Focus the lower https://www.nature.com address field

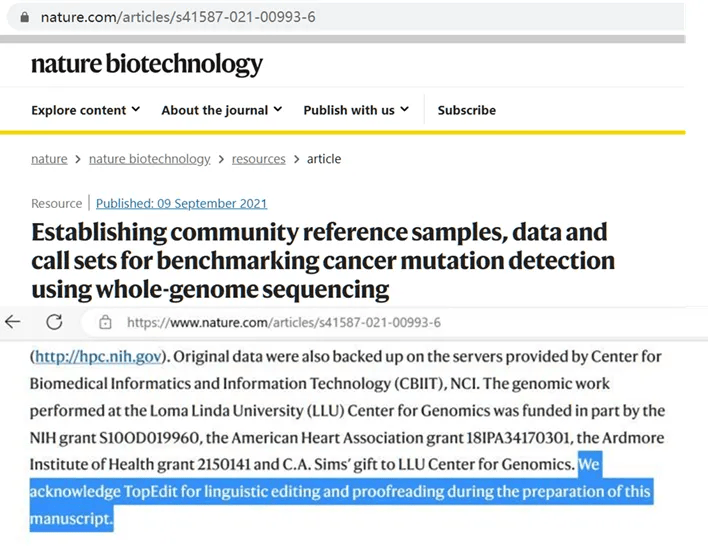point(283,322)
